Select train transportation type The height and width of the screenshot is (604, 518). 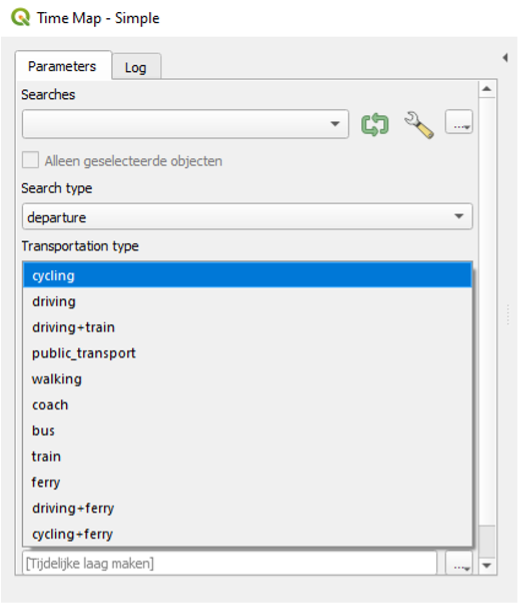pyautogui.click(x=247, y=456)
